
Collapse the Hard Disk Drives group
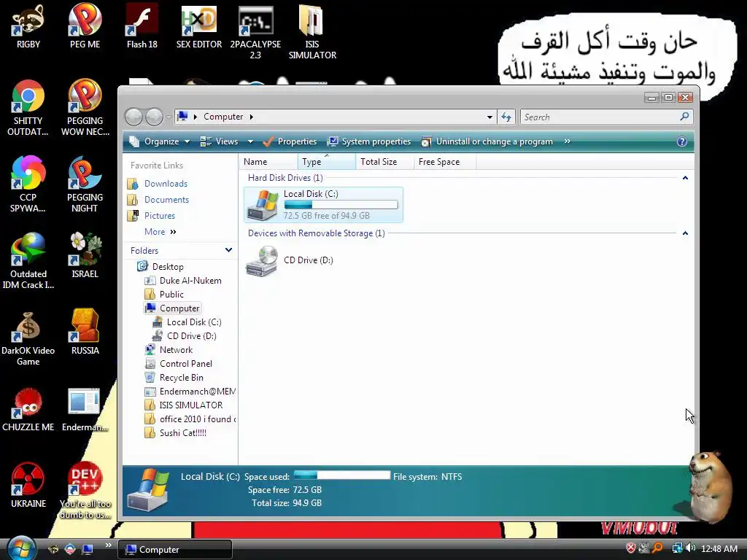pyautogui.click(x=685, y=178)
